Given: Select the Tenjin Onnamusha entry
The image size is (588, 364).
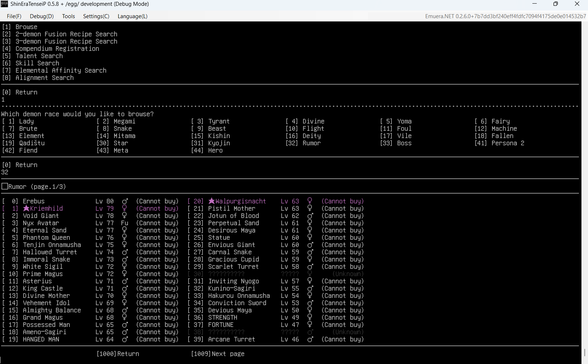Looking at the screenshot, I should point(90,245).
